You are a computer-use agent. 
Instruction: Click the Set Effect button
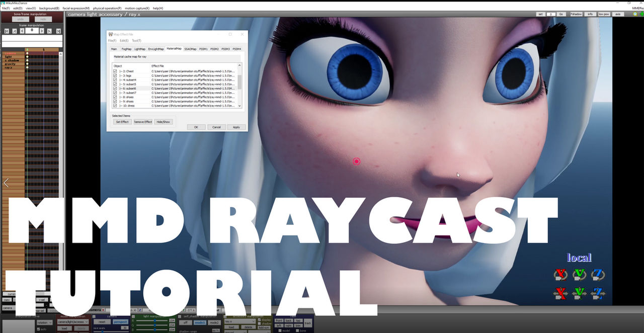click(x=122, y=122)
